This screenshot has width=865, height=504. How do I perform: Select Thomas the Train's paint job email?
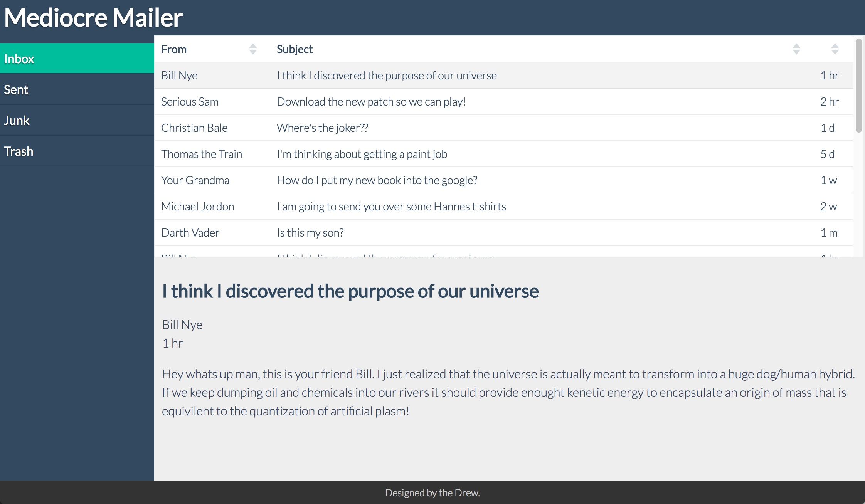(362, 154)
